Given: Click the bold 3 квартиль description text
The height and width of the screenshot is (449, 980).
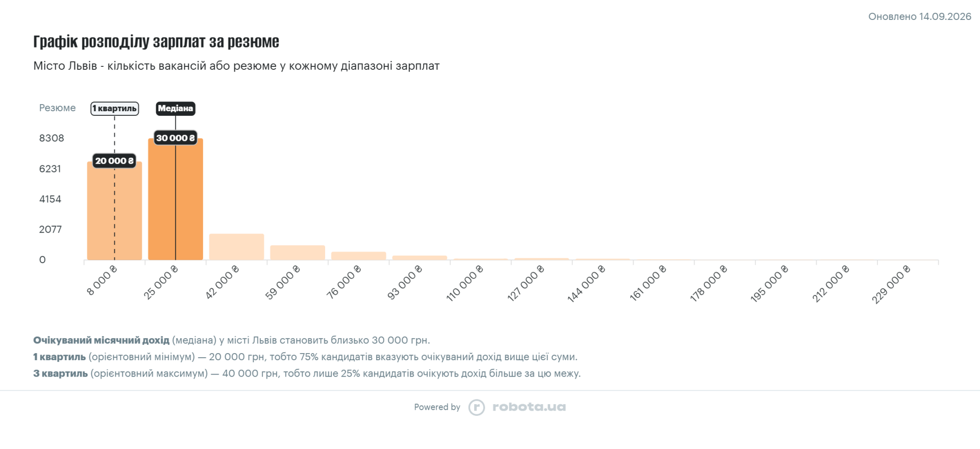Looking at the screenshot, I should 61,373.
